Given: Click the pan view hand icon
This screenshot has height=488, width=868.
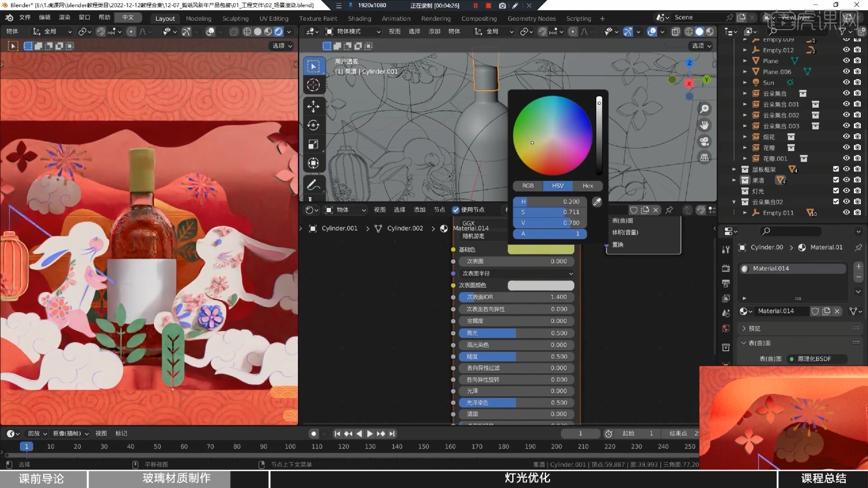Looking at the screenshot, I should pos(704,125).
